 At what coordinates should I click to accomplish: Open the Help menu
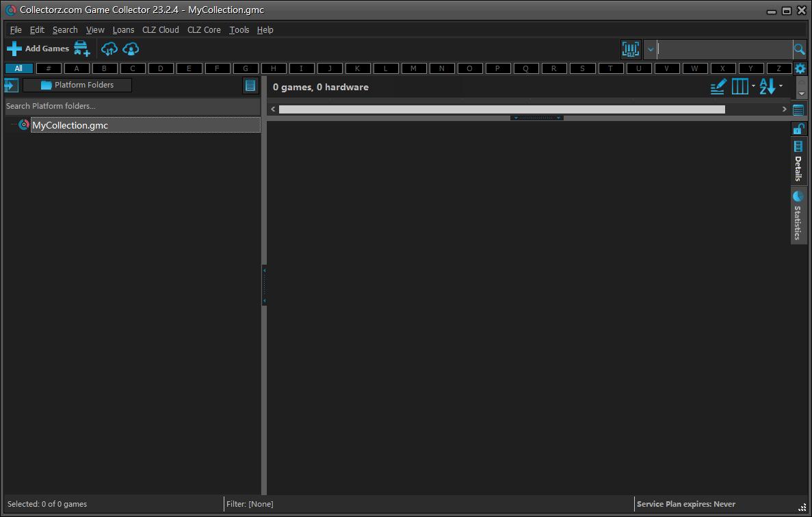[265, 30]
